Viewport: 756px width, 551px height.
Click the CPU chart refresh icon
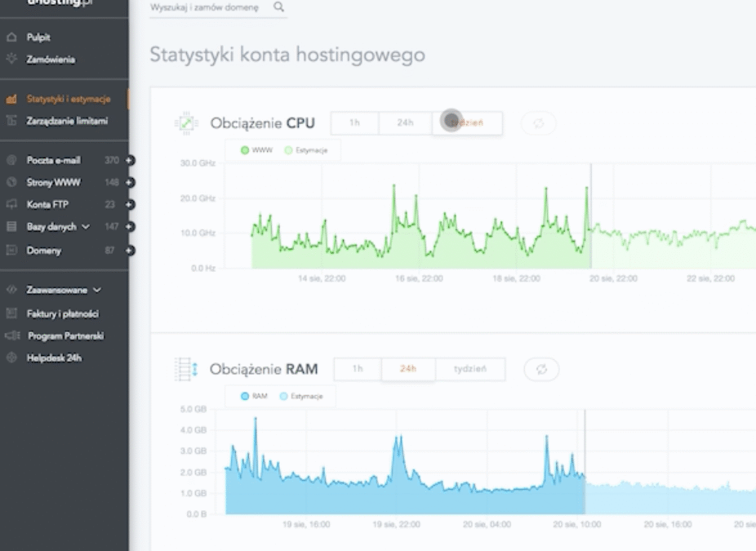click(x=539, y=123)
